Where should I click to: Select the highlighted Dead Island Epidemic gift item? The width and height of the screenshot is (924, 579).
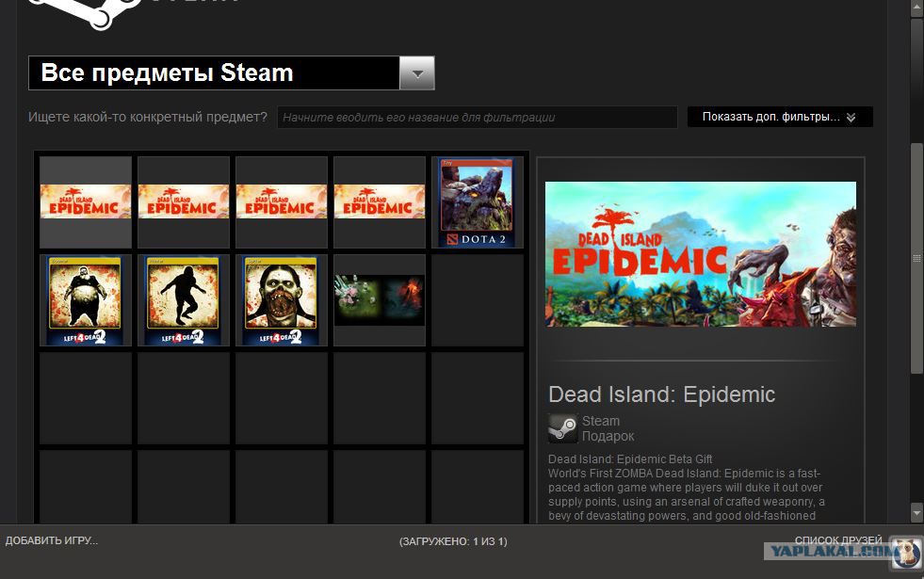(x=86, y=202)
